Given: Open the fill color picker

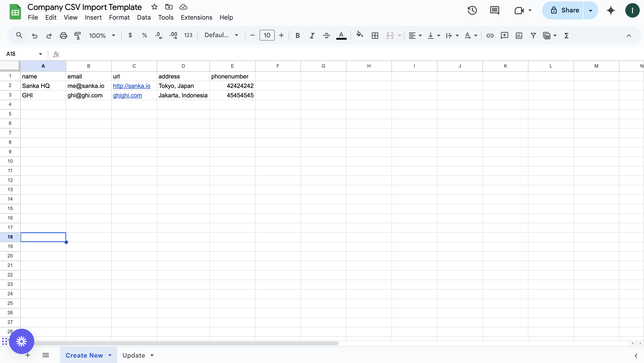Looking at the screenshot, I should point(360,36).
